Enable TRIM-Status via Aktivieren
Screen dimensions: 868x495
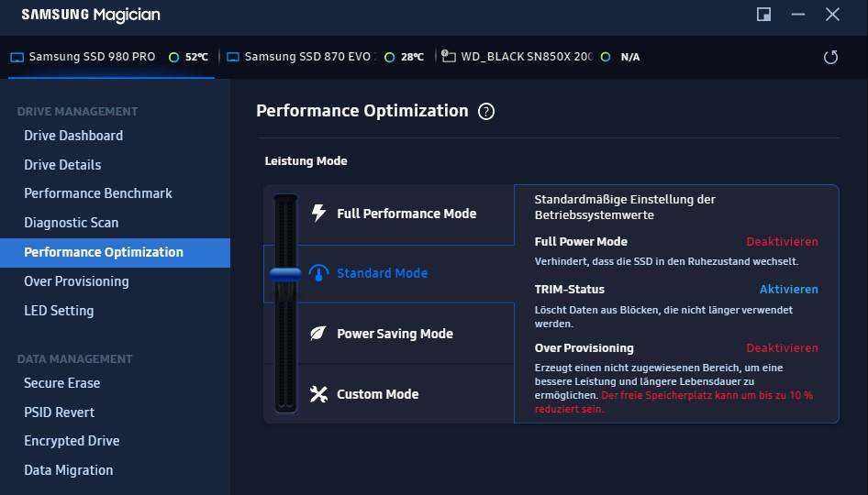coord(788,290)
